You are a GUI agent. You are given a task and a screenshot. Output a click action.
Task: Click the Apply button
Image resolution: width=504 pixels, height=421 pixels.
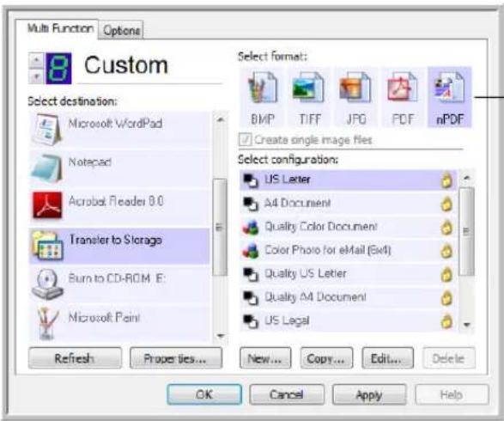click(x=369, y=394)
